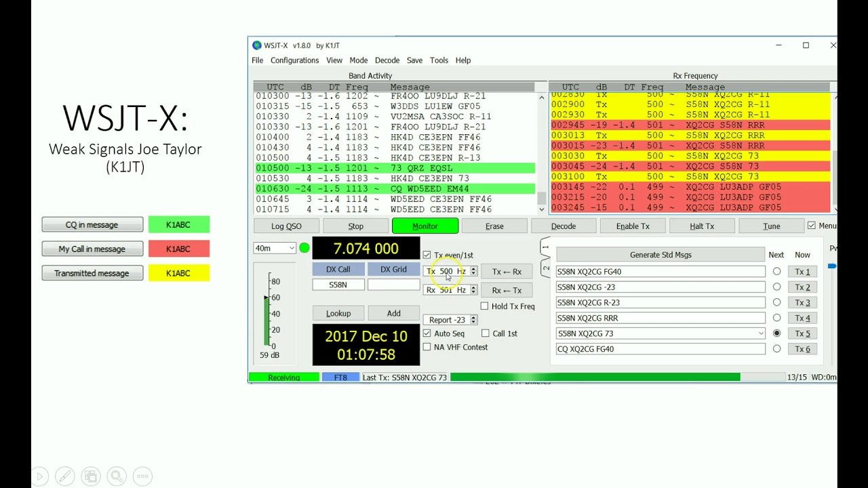The image size is (868, 488).
Task: Select the Next radio button for Tx 2
Action: tap(776, 287)
